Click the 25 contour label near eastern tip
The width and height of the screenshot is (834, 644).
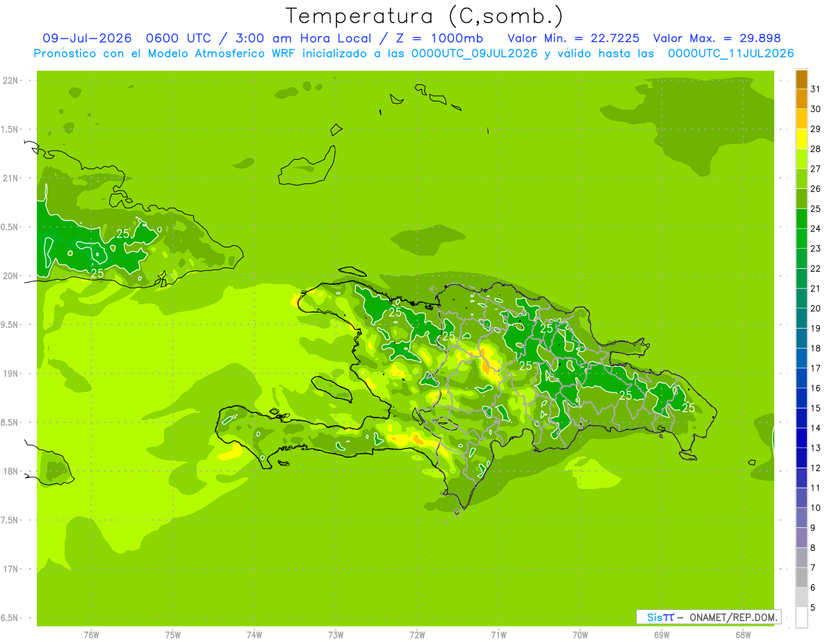(x=688, y=408)
